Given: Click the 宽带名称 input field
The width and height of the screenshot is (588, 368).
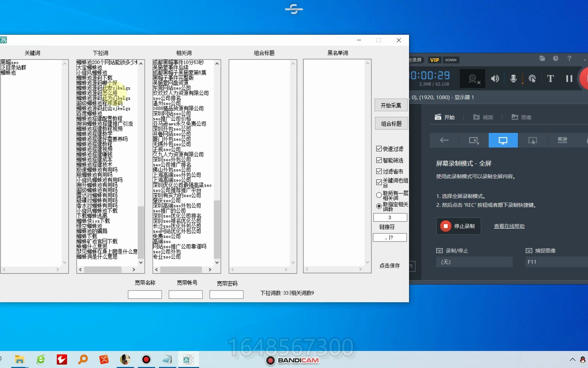Looking at the screenshot, I should point(145,294).
